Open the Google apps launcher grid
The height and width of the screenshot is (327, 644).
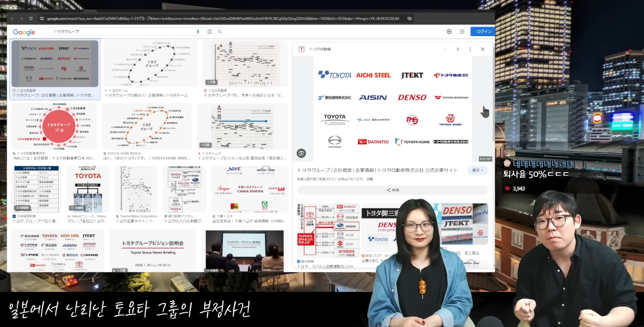(462, 31)
